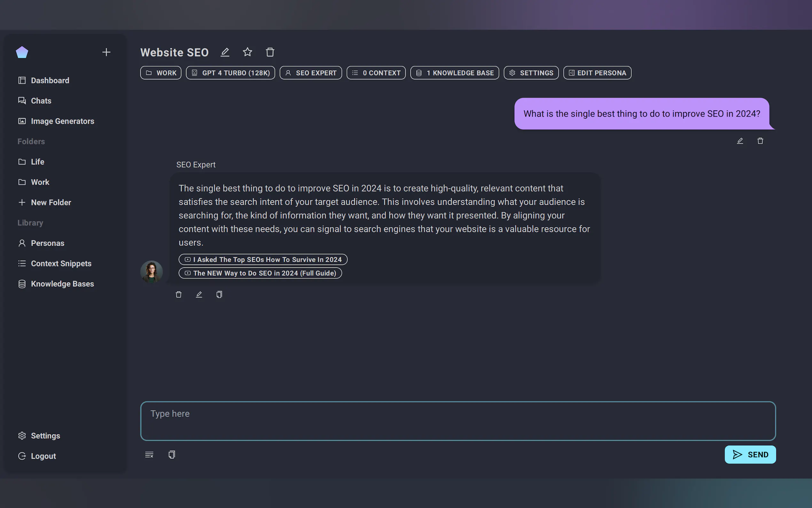The height and width of the screenshot is (508, 812).
Task: Rename chat with title pencil icon
Action: tap(224, 52)
